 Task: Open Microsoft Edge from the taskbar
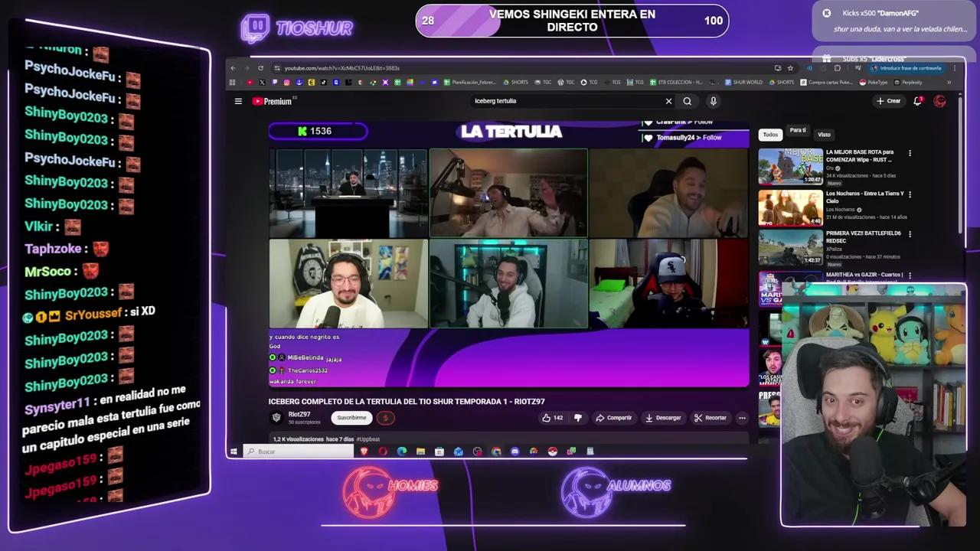tap(402, 452)
